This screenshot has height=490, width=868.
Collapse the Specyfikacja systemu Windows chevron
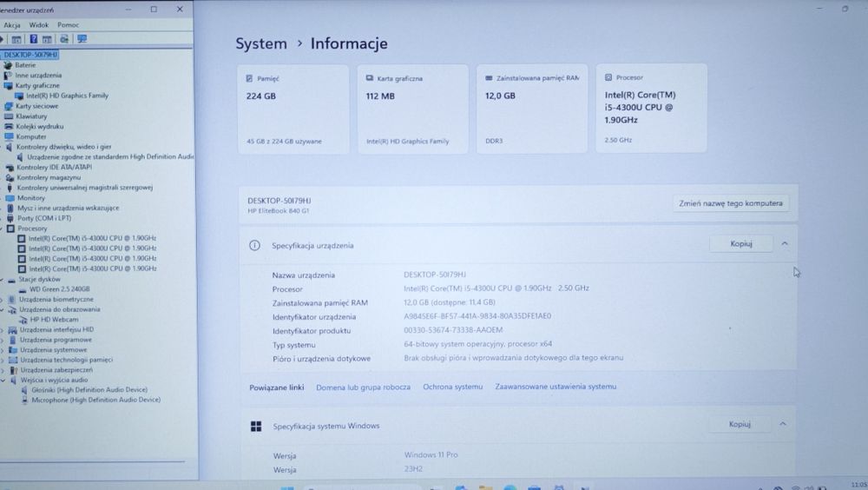tap(783, 424)
